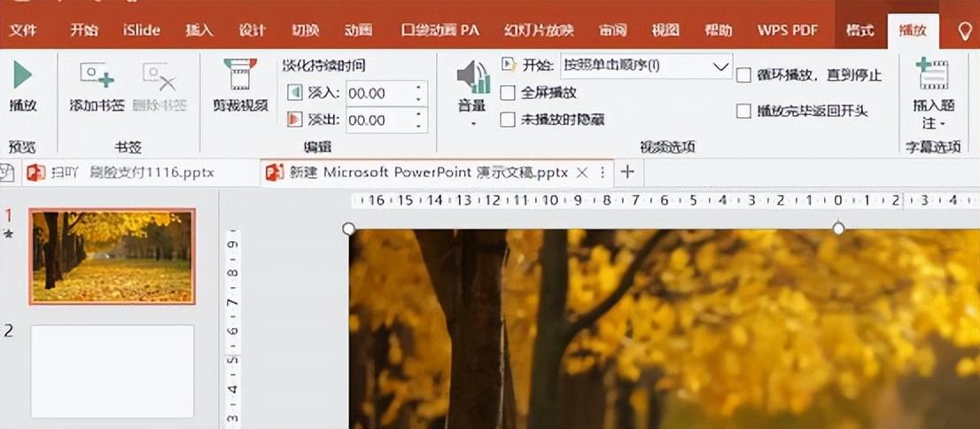
Task: Switch to the 开始 Home tab
Action: point(84,30)
